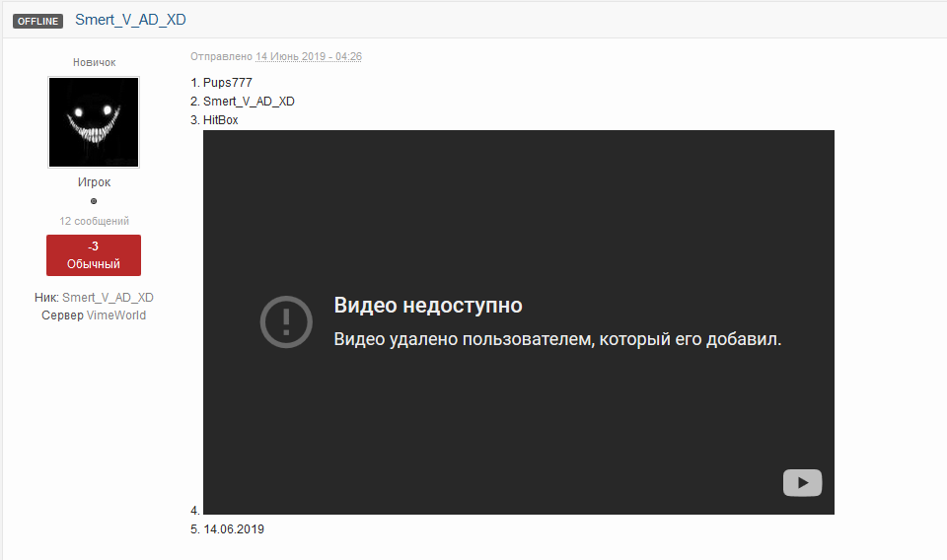Viewport: 947px width, 560px height.
Task: Click the OFFLINE status badge
Action: (x=38, y=21)
